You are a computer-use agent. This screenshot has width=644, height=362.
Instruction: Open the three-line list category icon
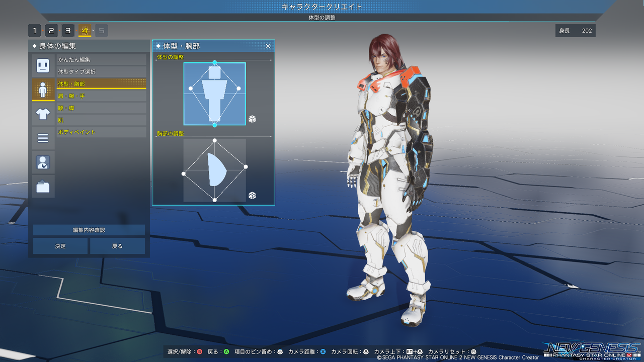tap(43, 138)
